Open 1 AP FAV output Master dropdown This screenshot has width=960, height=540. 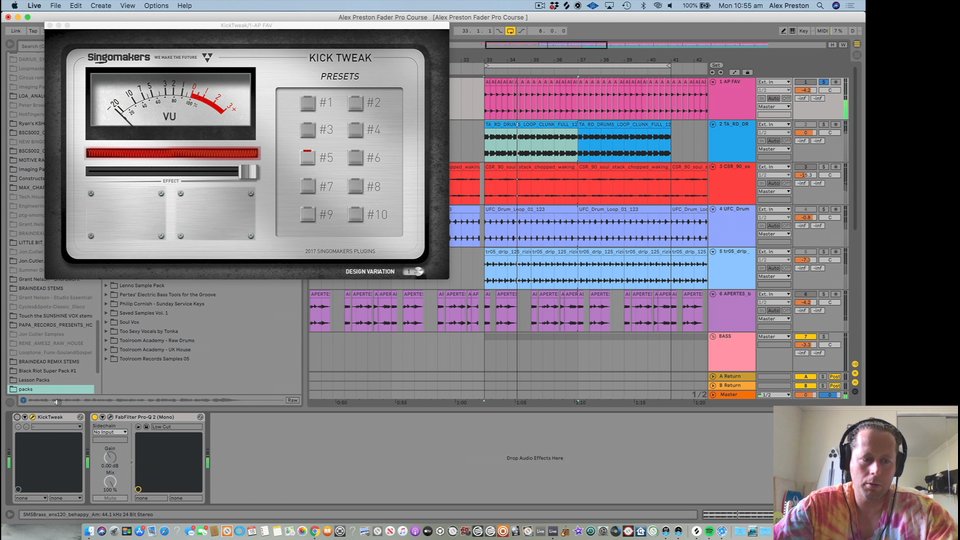(774, 107)
